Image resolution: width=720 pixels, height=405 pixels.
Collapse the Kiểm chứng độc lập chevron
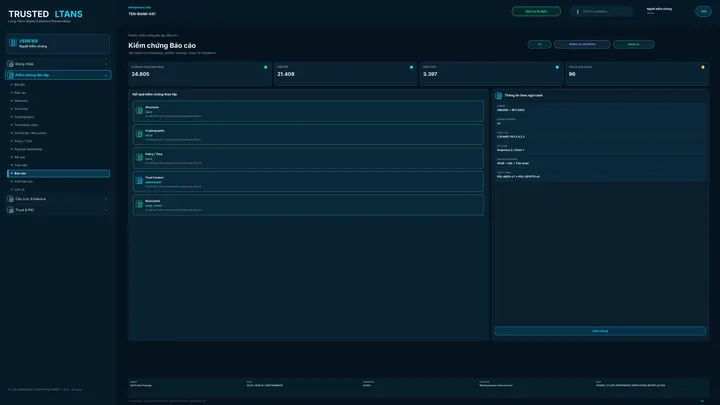tap(106, 75)
